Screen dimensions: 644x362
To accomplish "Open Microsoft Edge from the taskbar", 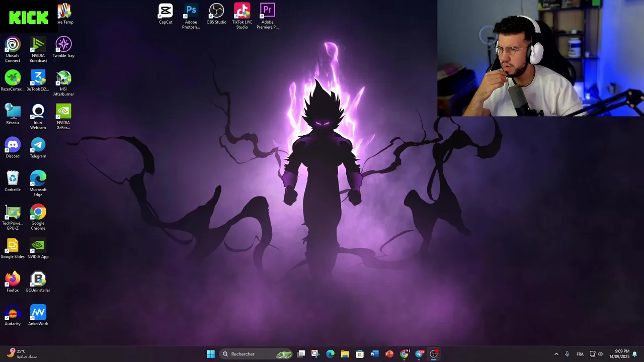I will pos(330,354).
